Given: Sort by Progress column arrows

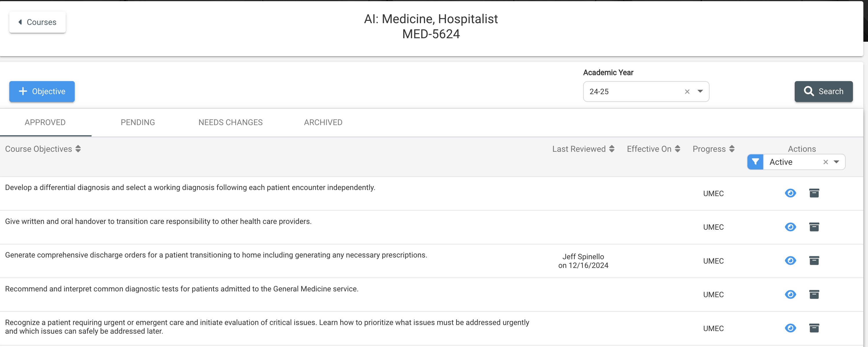Looking at the screenshot, I should coord(732,149).
